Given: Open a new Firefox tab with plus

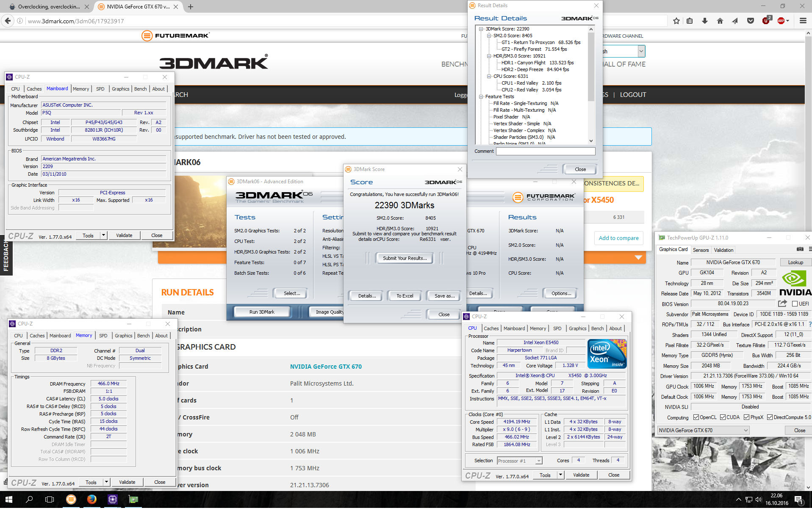Looking at the screenshot, I should point(191,7).
